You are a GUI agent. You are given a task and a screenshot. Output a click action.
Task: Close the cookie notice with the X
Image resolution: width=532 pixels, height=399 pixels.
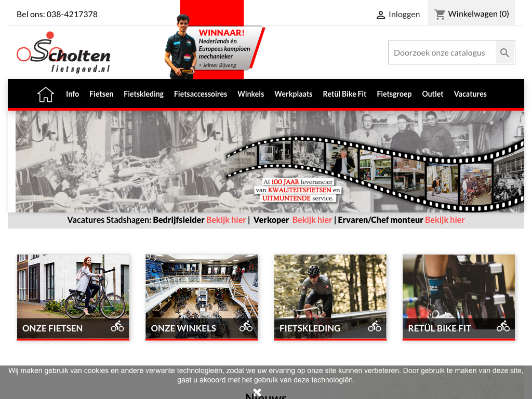(x=257, y=392)
